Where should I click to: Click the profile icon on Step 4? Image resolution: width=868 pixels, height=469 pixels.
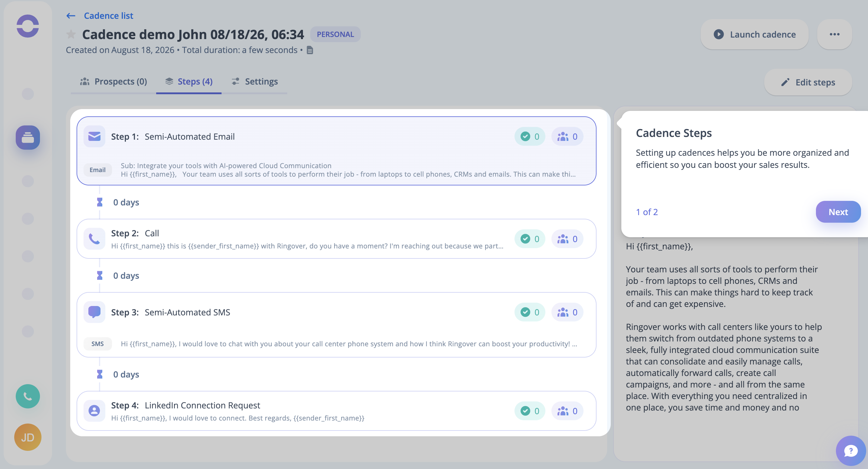point(94,411)
